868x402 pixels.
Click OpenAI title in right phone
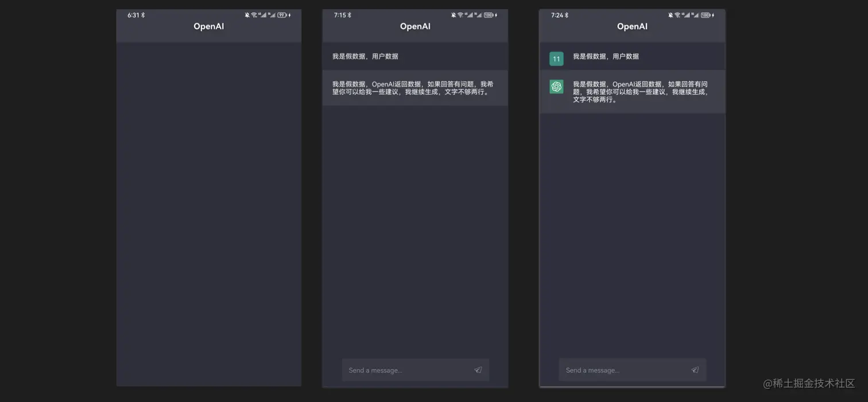coord(632,26)
